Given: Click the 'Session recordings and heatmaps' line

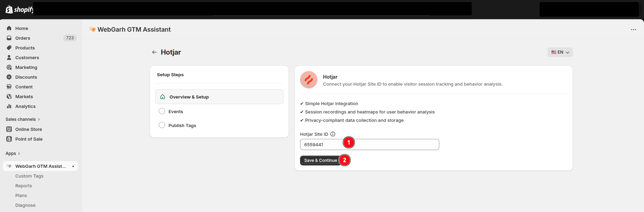Looking at the screenshot, I should point(367,112).
